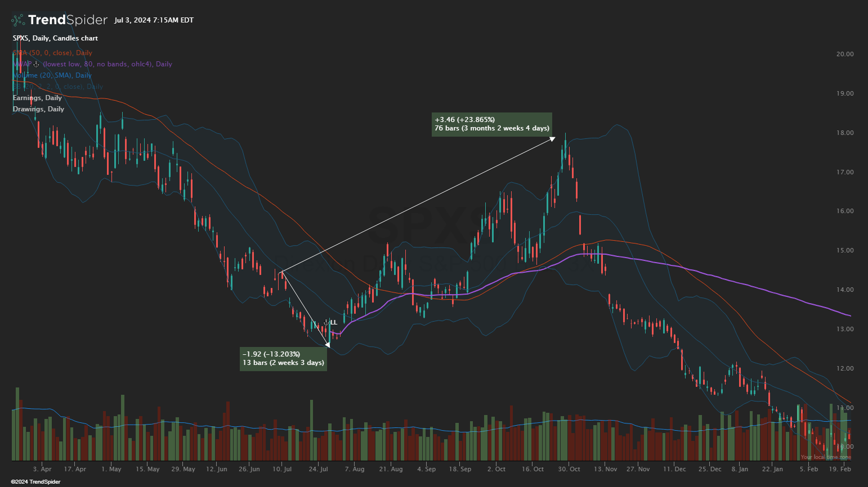Toggle the Volume (20, SMA) indicator
868x487 pixels.
[52, 75]
